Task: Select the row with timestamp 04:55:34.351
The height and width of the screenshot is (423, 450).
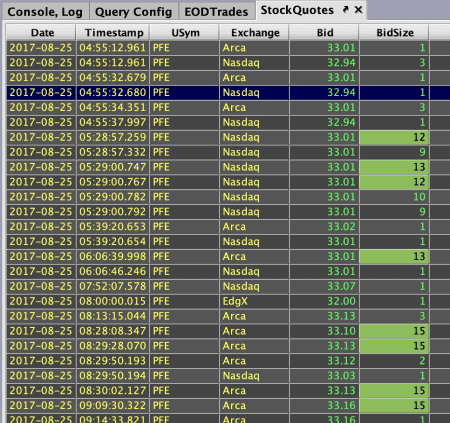Action: coord(228,107)
